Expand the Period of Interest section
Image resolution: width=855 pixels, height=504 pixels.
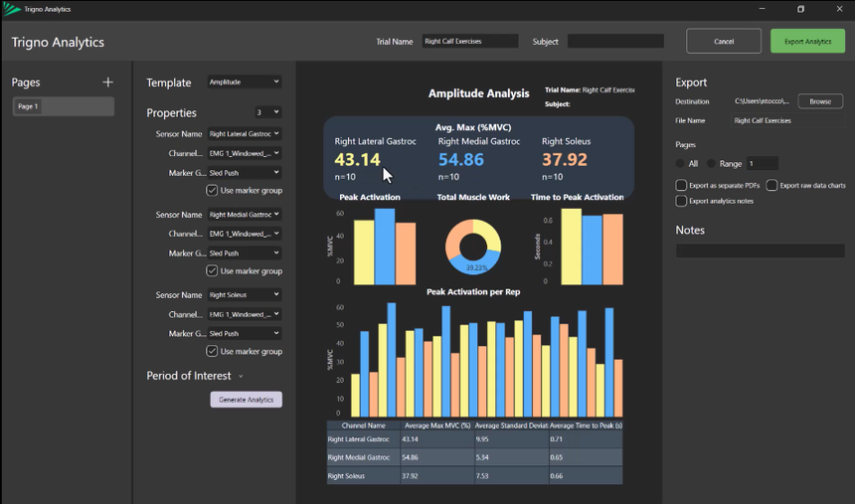pos(241,376)
